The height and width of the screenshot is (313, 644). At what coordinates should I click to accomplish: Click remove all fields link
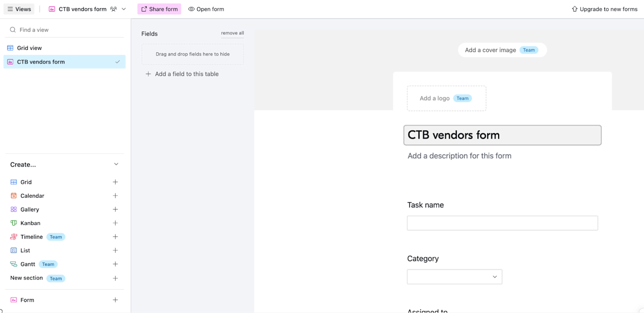point(232,33)
